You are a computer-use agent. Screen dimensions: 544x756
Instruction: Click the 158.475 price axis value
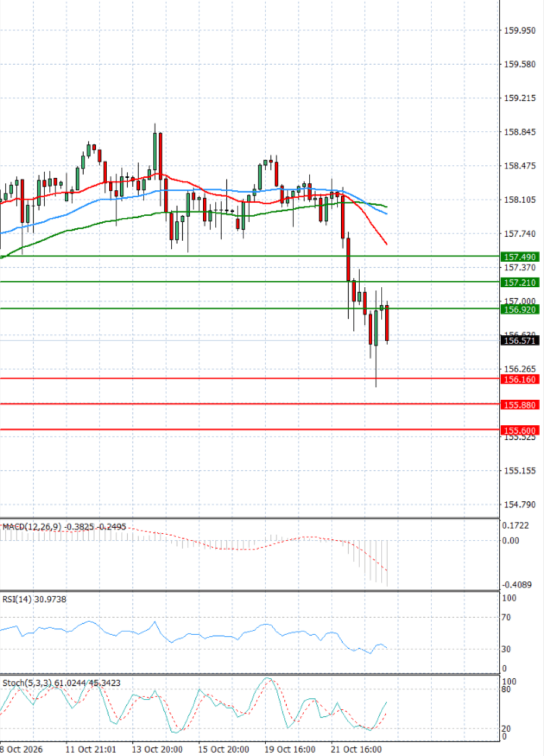tap(520, 166)
